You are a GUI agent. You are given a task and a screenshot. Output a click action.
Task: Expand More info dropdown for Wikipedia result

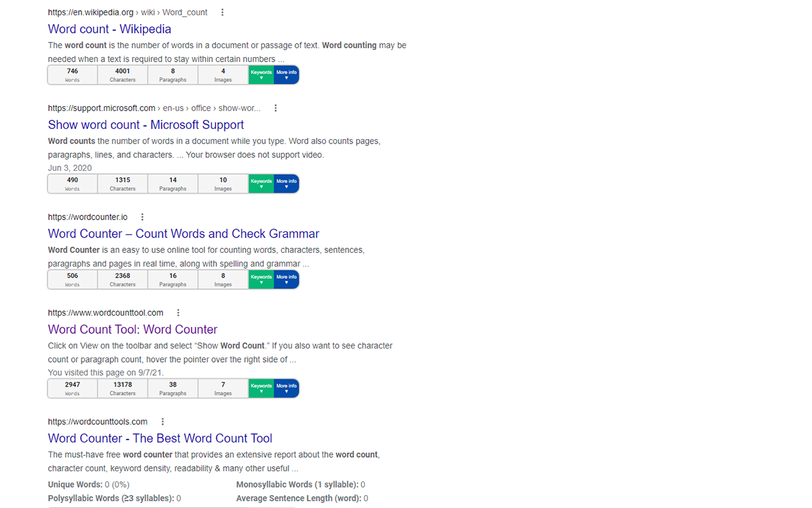(x=286, y=75)
